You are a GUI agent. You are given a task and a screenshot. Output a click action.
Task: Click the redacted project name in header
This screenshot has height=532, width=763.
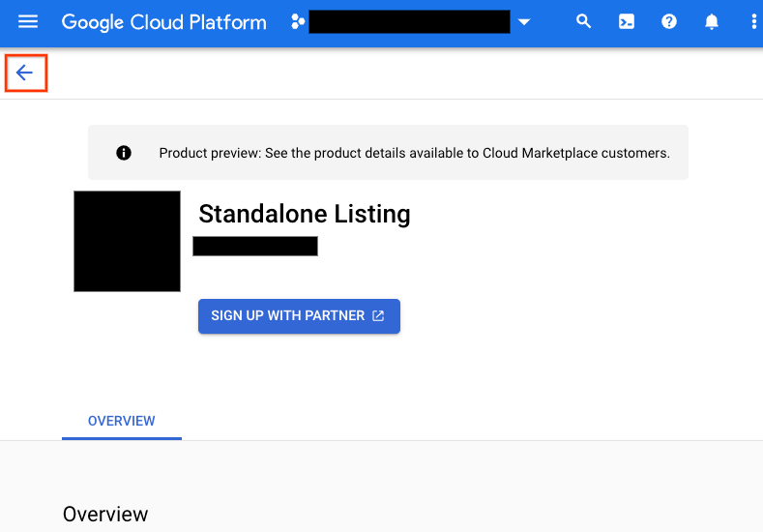[408, 21]
